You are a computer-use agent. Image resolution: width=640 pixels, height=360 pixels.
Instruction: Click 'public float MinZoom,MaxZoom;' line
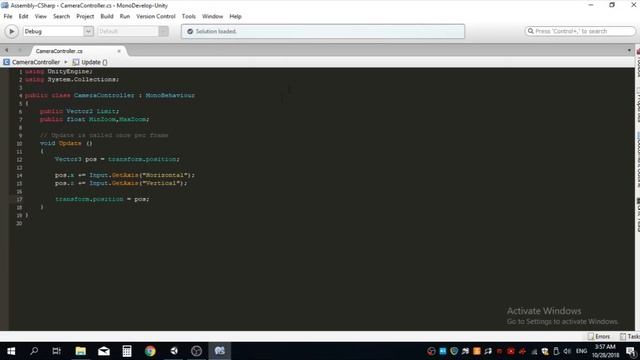point(95,119)
